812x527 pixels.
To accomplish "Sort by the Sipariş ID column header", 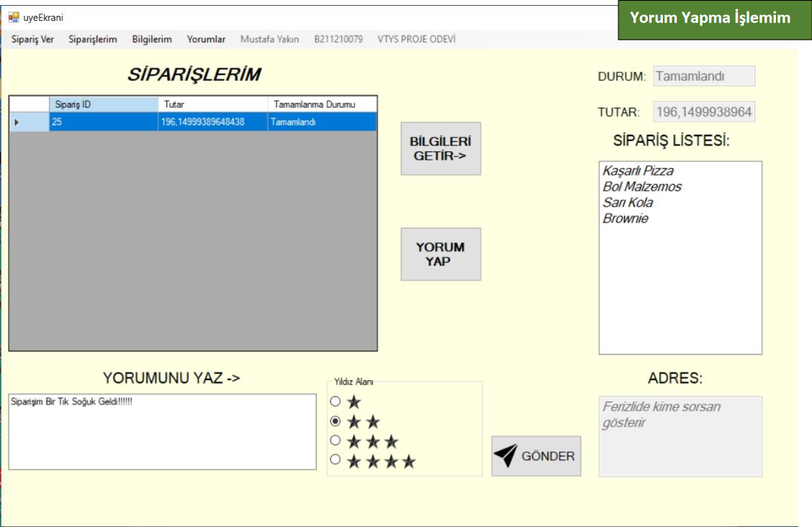I will click(103, 104).
